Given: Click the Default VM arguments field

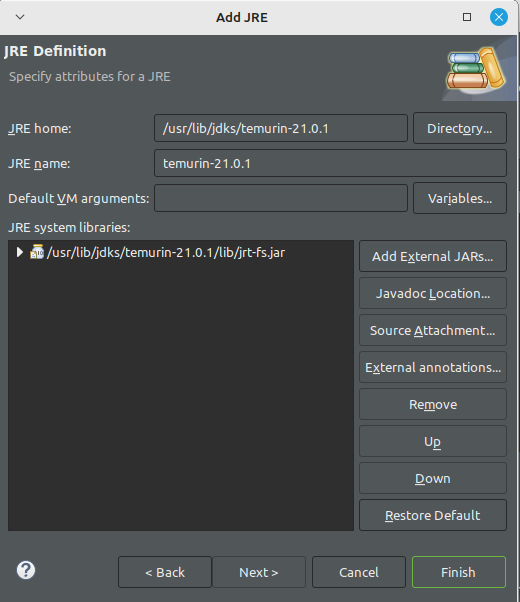Looking at the screenshot, I should point(281,198).
